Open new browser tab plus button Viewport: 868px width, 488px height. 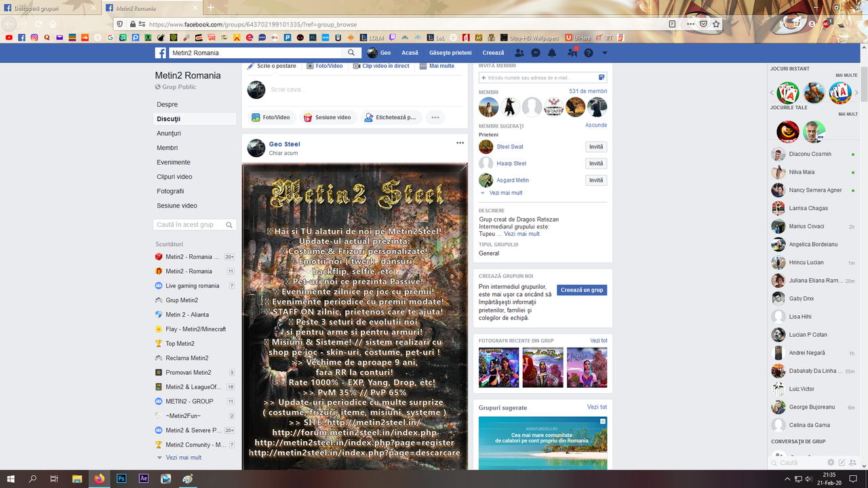tap(211, 8)
